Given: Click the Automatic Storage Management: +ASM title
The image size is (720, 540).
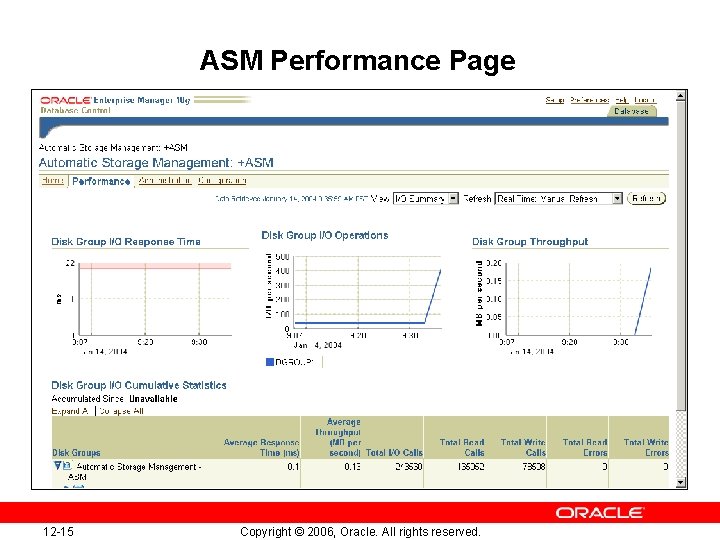Looking at the screenshot, I should [x=156, y=163].
